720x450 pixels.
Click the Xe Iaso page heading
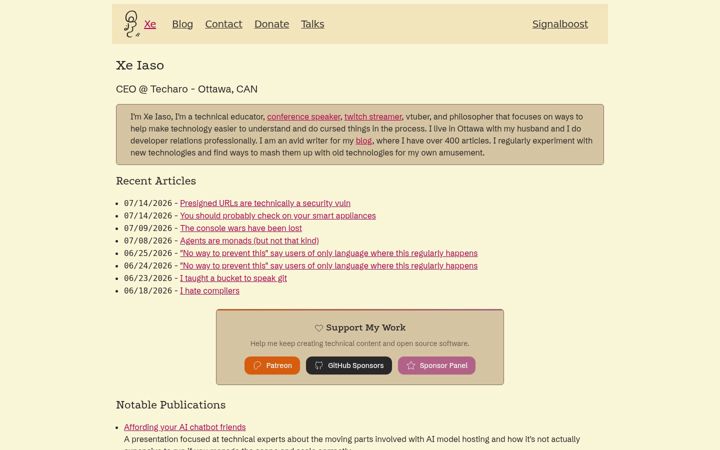point(140,65)
